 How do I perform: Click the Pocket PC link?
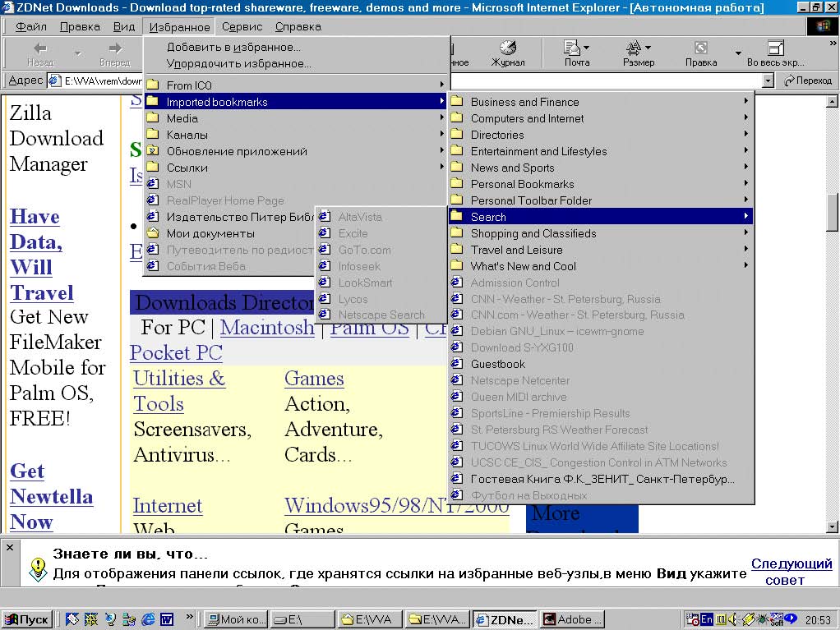[x=176, y=352]
